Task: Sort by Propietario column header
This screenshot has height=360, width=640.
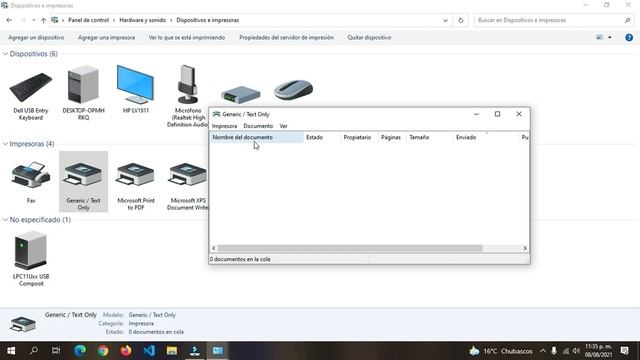Action: click(x=360, y=138)
